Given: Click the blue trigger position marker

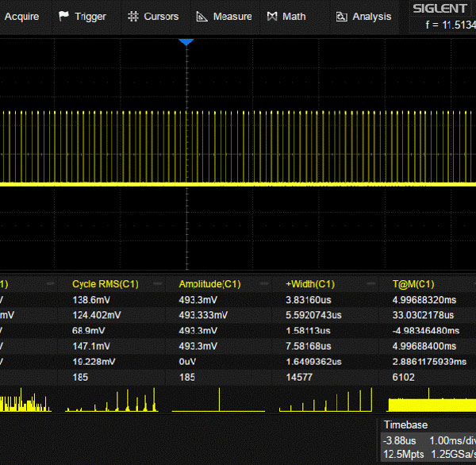Looking at the screenshot, I should point(186,41).
